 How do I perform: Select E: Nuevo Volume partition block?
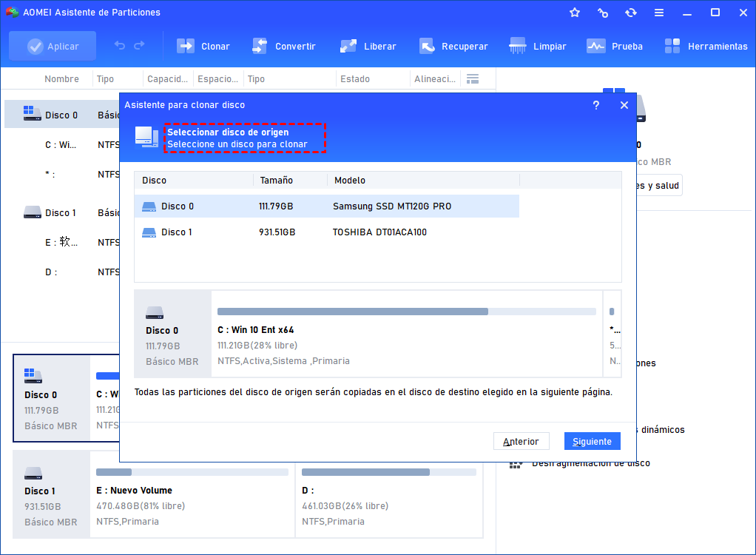[192, 495]
